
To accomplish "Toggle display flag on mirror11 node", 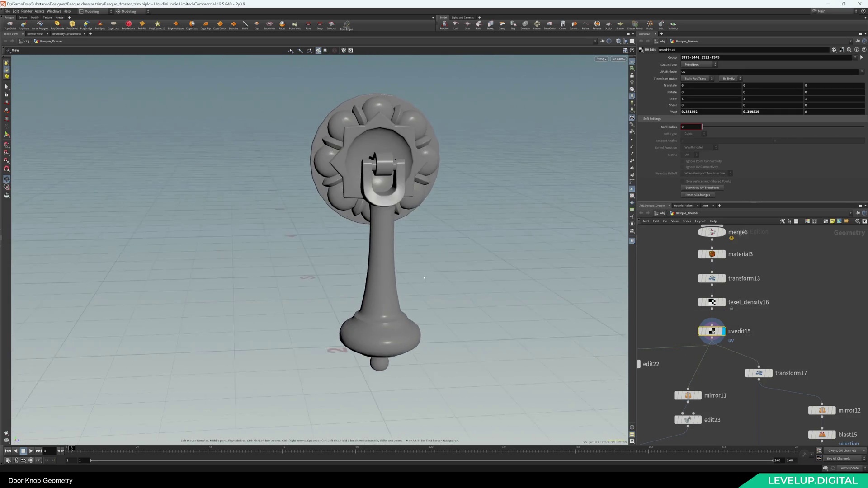I will click(x=700, y=395).
